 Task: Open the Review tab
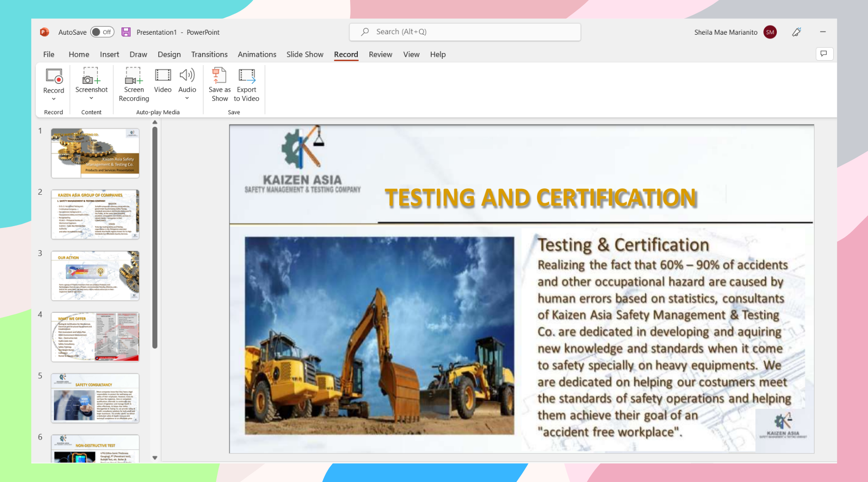point(380,54)
